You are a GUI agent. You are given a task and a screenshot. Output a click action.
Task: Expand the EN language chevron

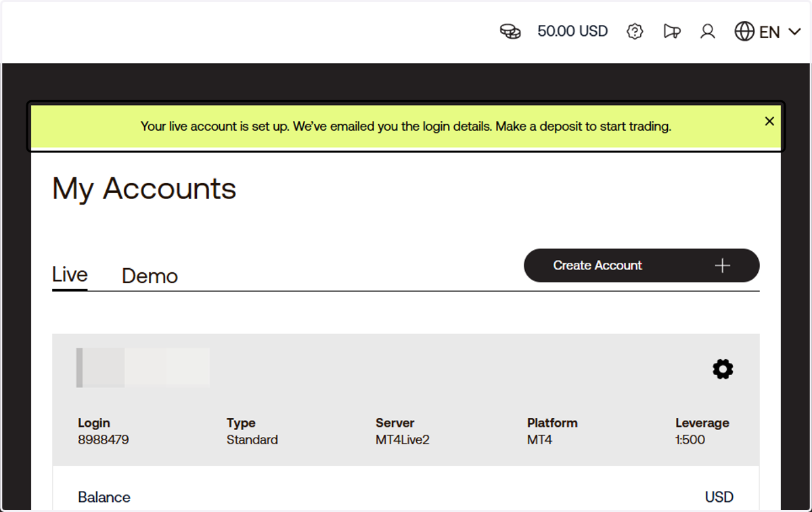pos(794,32)
